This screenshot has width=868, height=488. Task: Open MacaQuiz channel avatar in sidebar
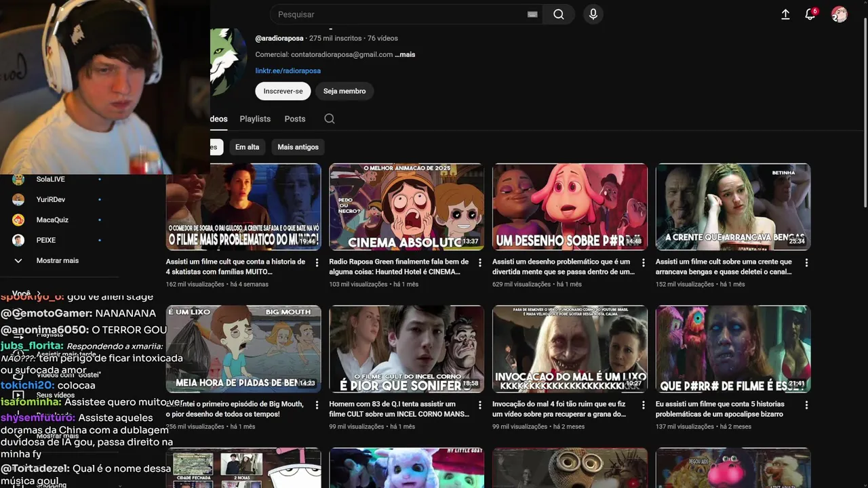18,220
